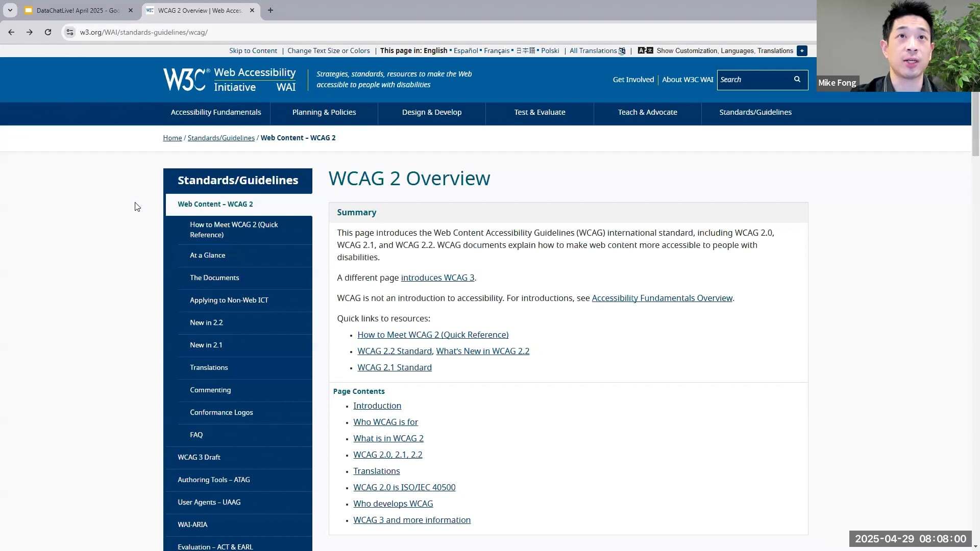The height and width of the screenshot is (551, 980).
Task: Open a new browser tab
Action: (x=271, y=10)
